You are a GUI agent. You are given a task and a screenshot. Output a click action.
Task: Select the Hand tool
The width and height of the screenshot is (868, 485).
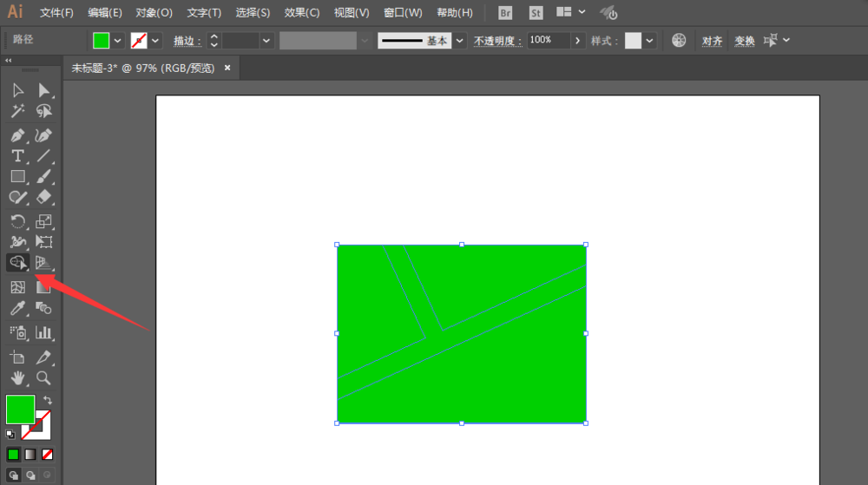click(x=17, y=378)
